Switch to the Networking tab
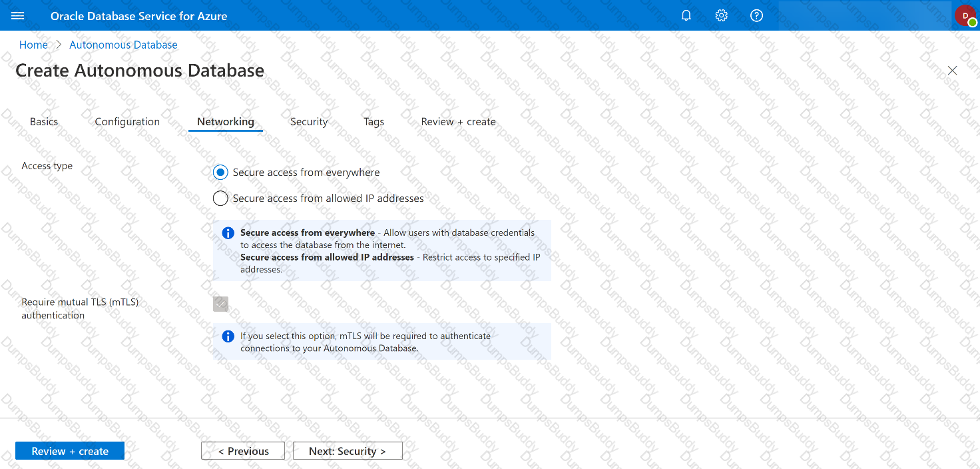Screen dimensions: 980x469 pos(226,122)
